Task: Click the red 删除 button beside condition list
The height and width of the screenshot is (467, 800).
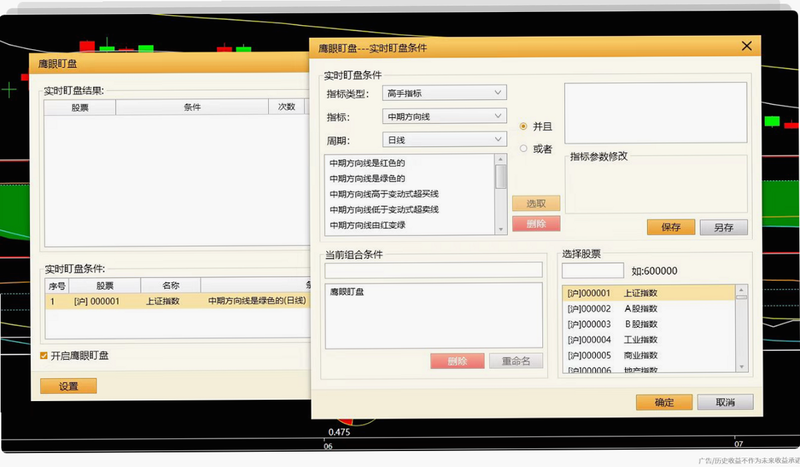Action: click(x=536, y=224)
